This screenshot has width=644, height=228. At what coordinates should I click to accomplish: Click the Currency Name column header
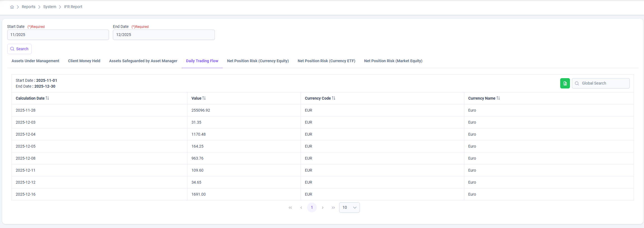pos(549,98)
